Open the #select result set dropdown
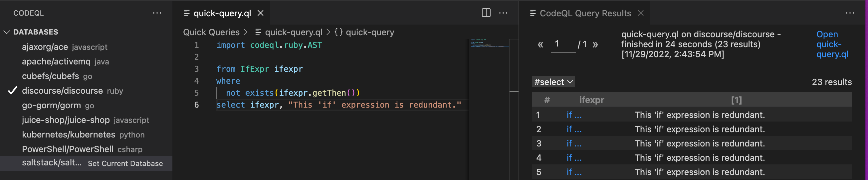Image resolution: width=868 pixels, height=180 pixels. [x=553, y=82]
